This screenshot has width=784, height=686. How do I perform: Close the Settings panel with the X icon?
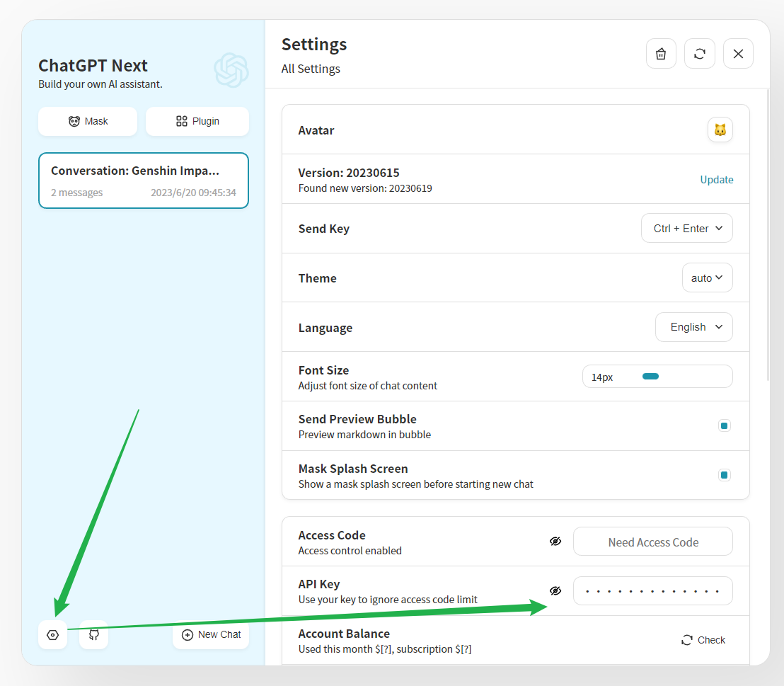pyautogui.click(x=738, y=54)
